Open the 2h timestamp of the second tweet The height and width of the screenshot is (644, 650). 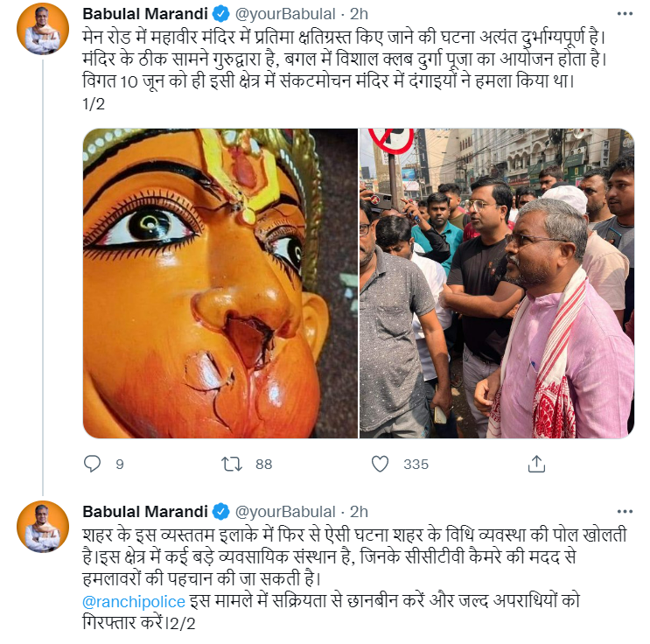359,512
